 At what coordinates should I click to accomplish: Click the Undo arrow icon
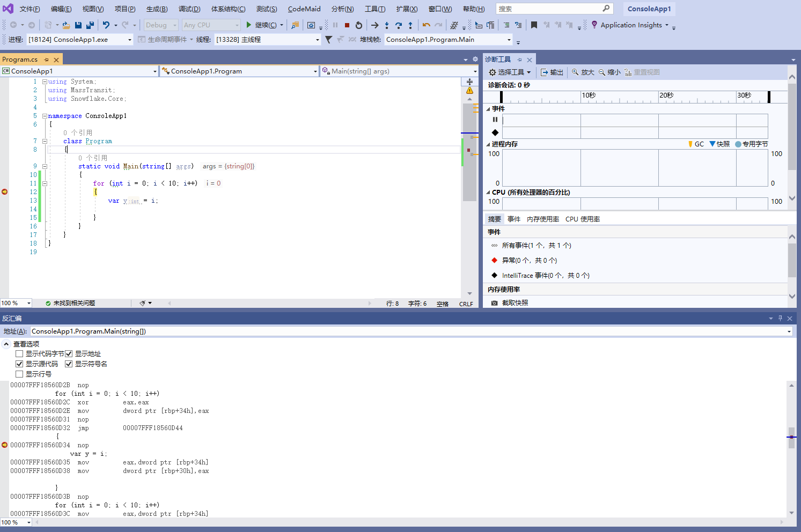[x=106, y=25]
